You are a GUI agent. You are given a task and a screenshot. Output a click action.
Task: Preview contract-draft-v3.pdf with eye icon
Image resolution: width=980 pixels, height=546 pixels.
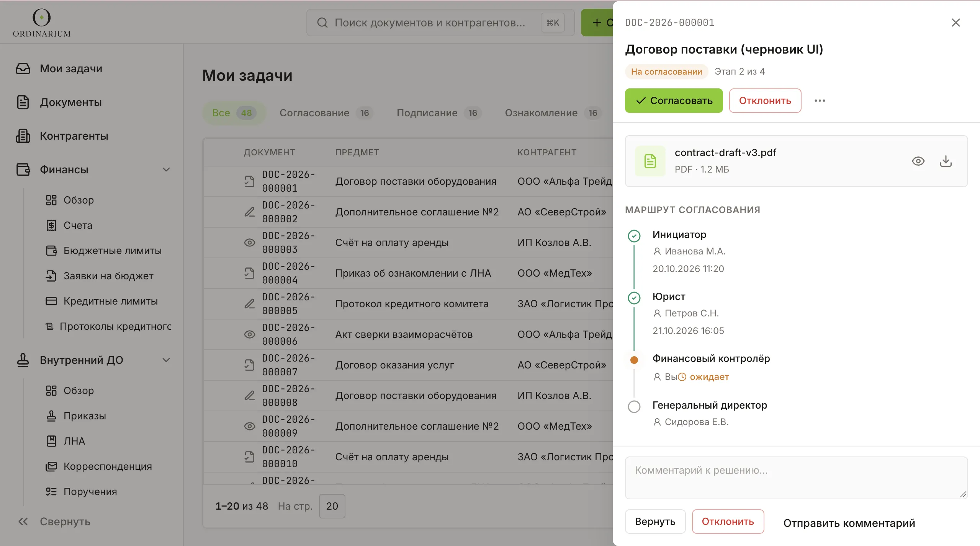pyautogui.click(x=918, y=161)
